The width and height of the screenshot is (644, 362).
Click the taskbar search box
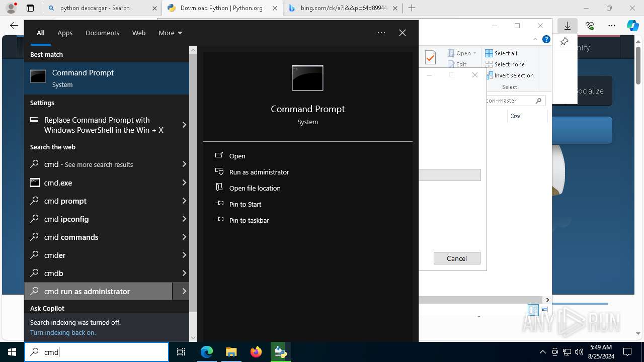tap(97, 352)
